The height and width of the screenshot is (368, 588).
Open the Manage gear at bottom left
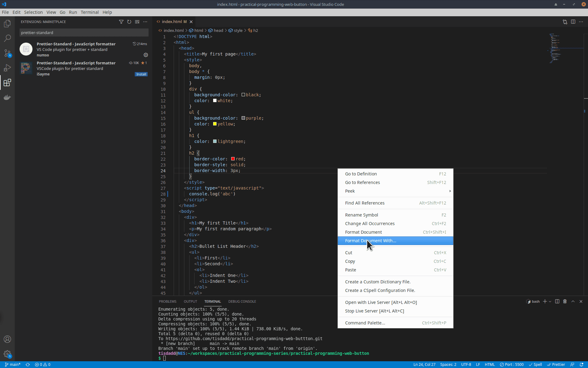[7, 354]
